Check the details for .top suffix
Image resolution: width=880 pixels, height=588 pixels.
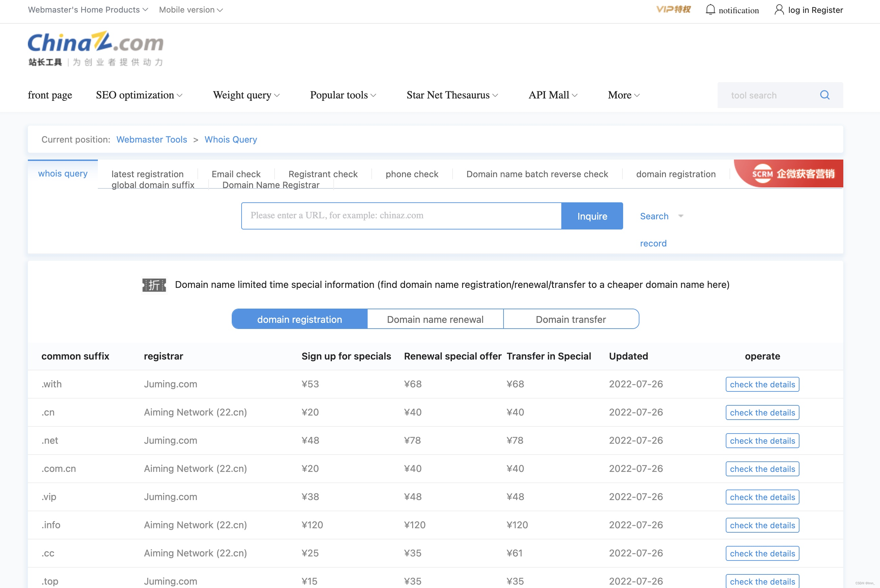(x=762, y=581)
